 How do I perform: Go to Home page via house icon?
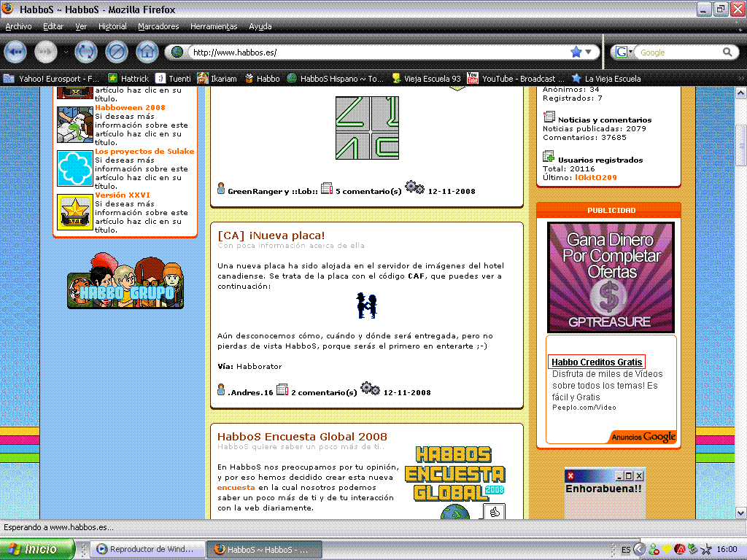[147, 52]
